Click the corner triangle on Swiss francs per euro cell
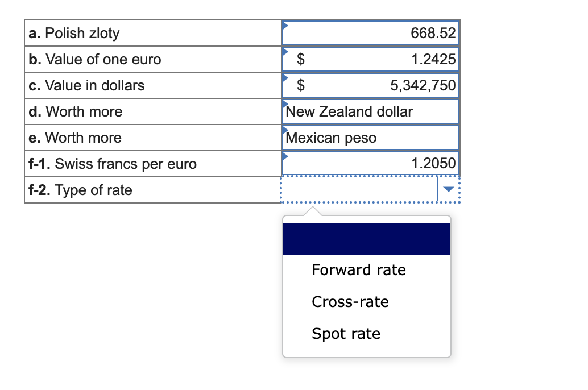 click(285, 157)
